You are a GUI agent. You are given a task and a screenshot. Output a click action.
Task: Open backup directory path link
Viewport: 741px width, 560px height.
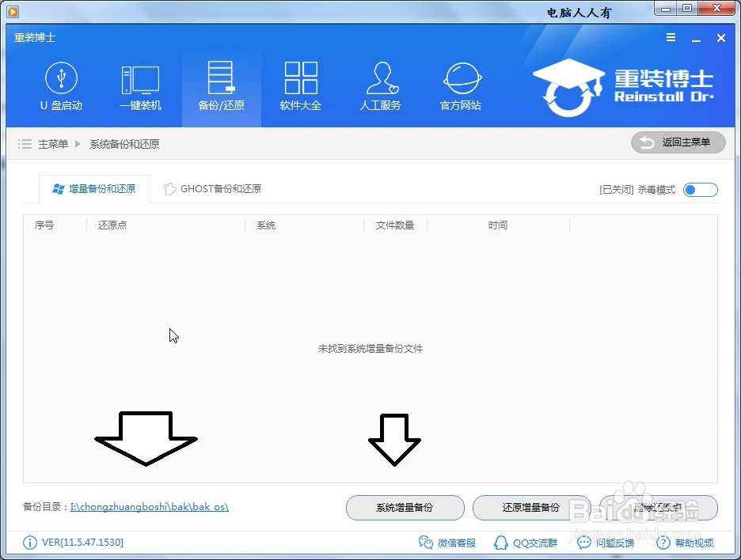click(150, 507)
